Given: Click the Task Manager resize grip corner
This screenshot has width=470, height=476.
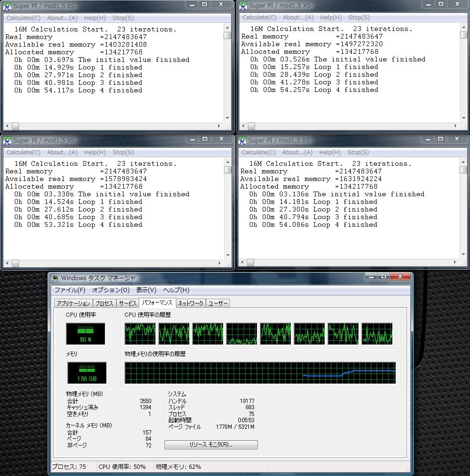Looking at the screenshot, I should (x=408, y=470).
